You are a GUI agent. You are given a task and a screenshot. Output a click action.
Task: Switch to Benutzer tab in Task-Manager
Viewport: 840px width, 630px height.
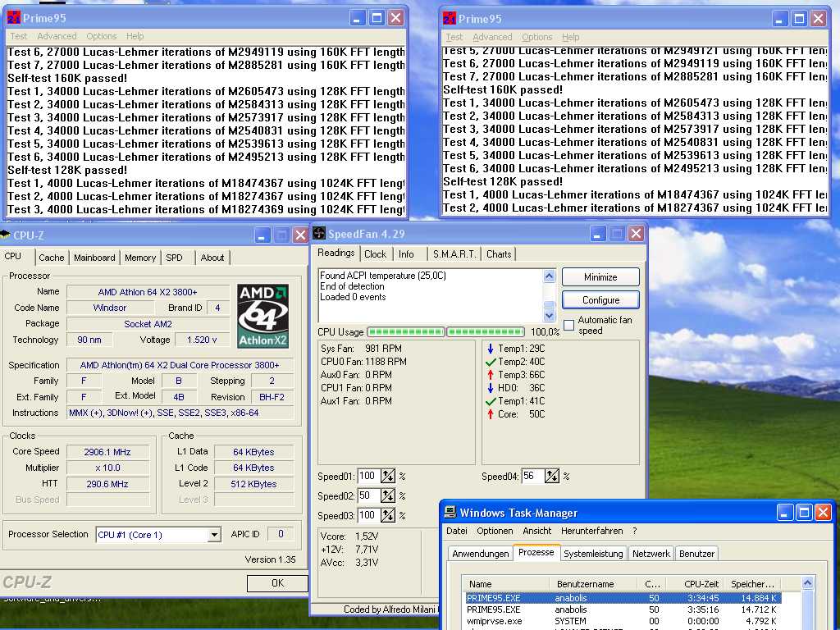(696, 554)
